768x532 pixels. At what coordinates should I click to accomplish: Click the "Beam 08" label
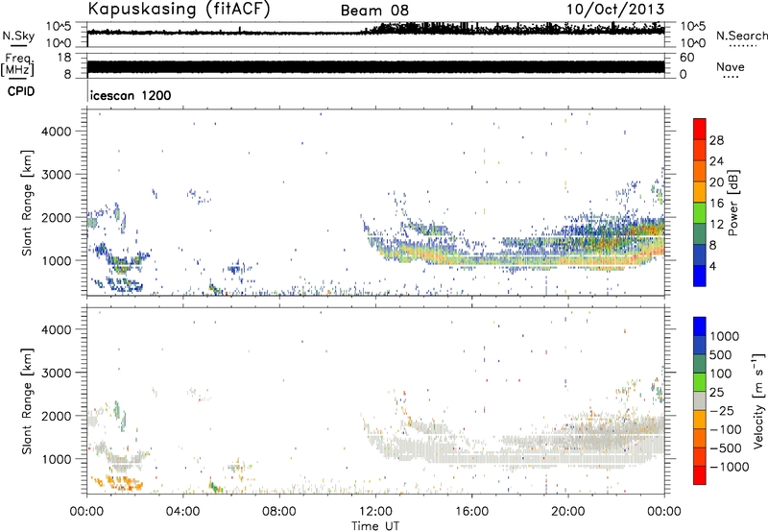(374, 11)
